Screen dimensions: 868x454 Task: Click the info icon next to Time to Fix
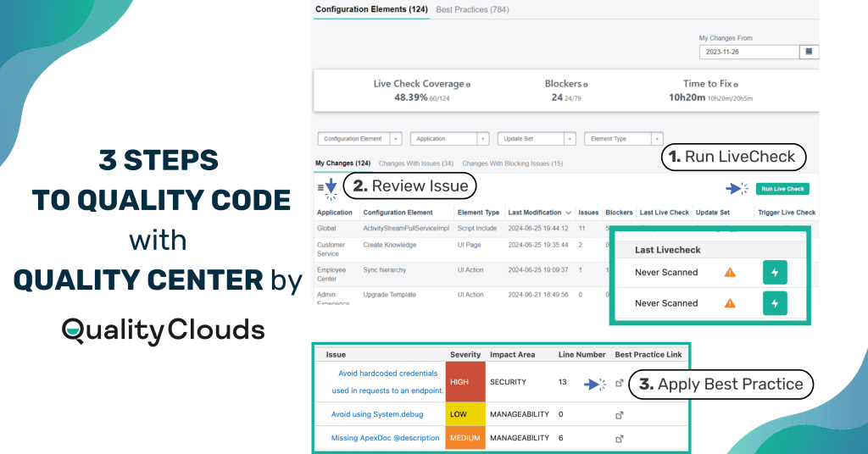736,85
